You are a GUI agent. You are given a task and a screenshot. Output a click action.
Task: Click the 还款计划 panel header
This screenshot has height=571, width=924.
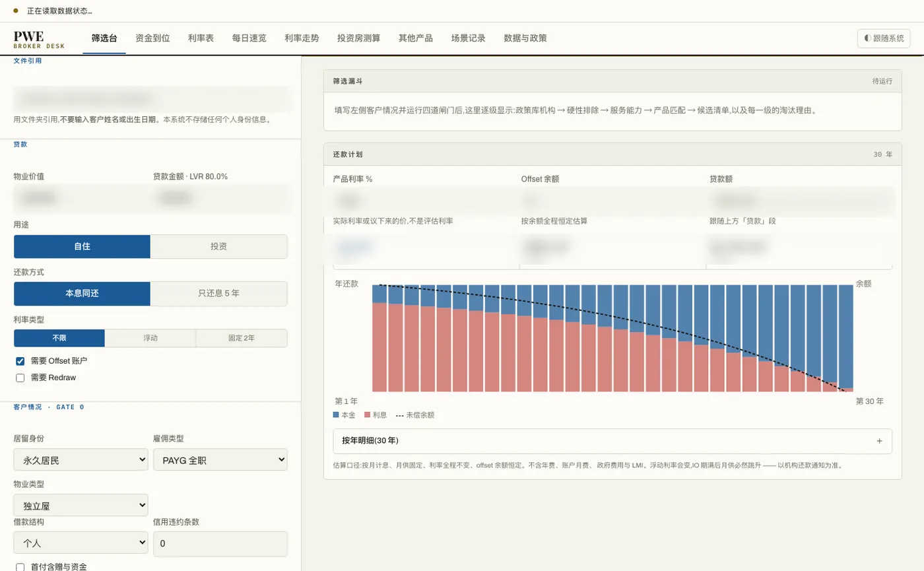(612, 154)
